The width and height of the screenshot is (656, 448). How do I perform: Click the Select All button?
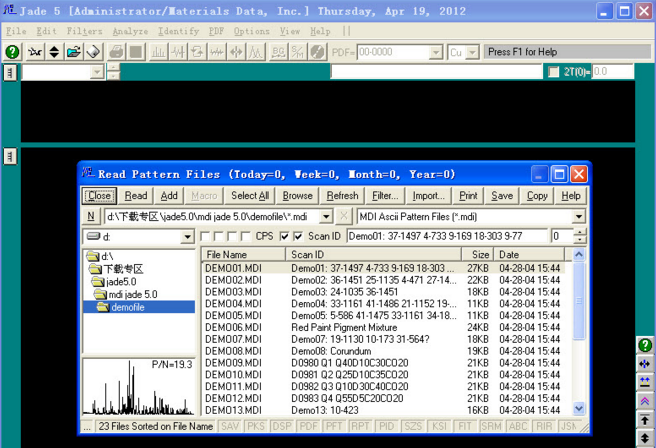click(250, 196)
